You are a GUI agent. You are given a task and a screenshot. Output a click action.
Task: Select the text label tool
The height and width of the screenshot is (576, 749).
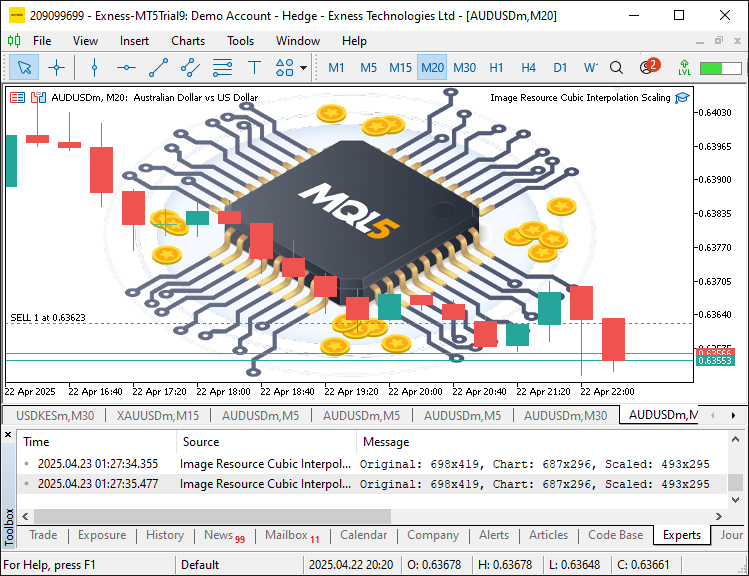pyautogui.click(x=255, y=67)
